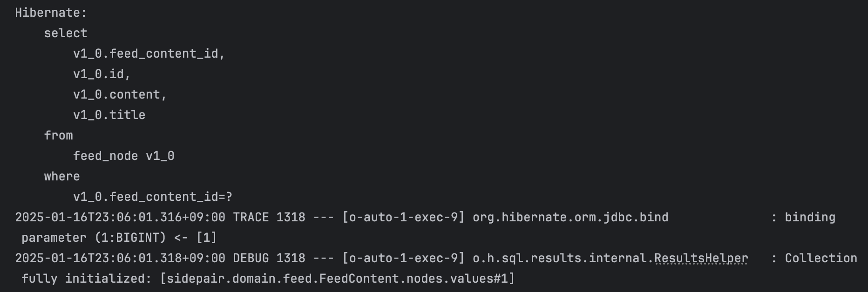Click the 'v1_0.id,' column line
Viewport: 868px width, 292px height.
pyautogui.click(x=102, y=74)
